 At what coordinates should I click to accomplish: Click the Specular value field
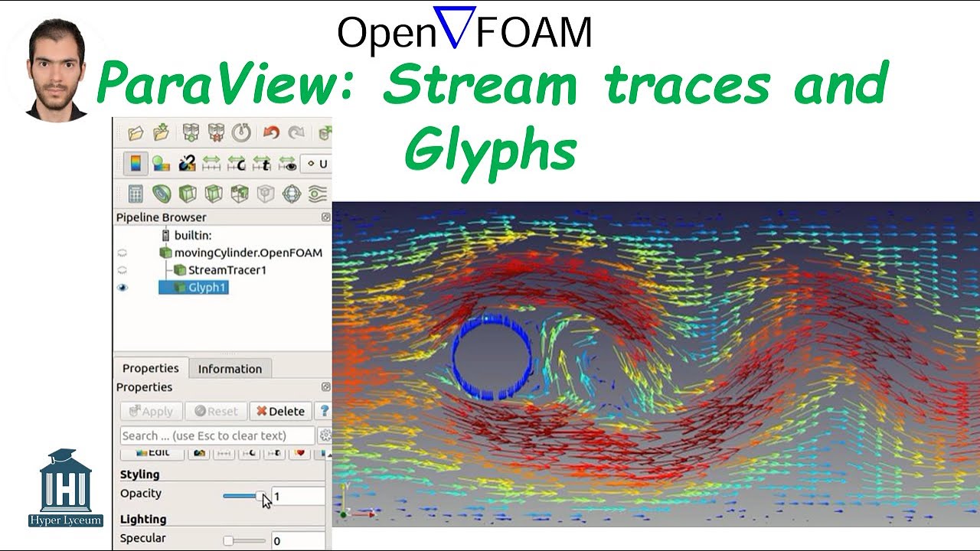[299, 540]
